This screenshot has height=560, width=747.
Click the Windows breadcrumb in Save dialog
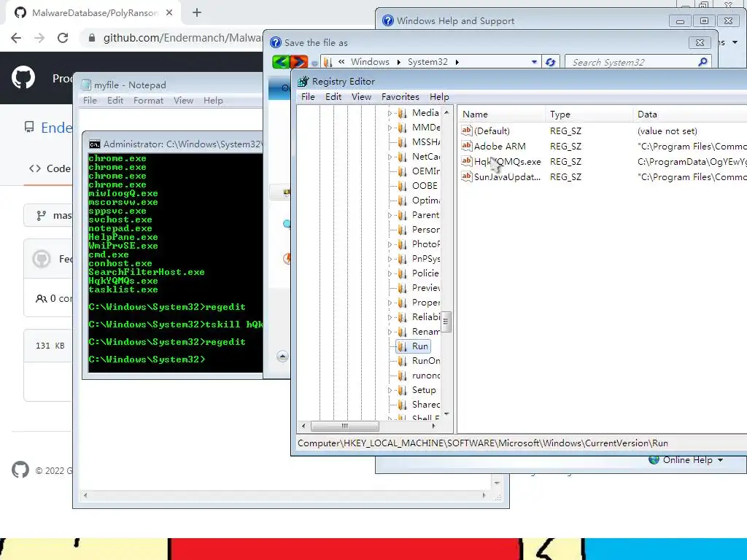point(370,62)
